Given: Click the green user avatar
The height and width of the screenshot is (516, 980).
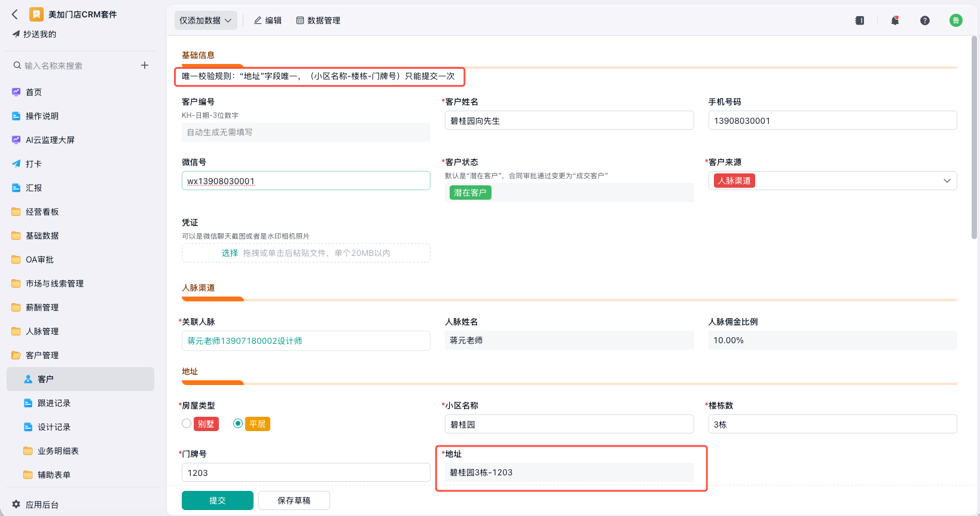Looking at the screenshot, I should 956,20.
